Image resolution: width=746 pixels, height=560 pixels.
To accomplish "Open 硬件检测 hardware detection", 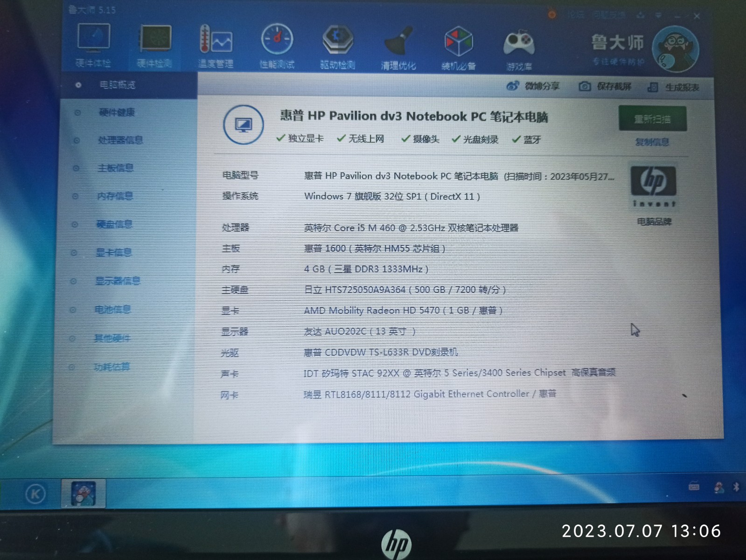I will [155, 46].
